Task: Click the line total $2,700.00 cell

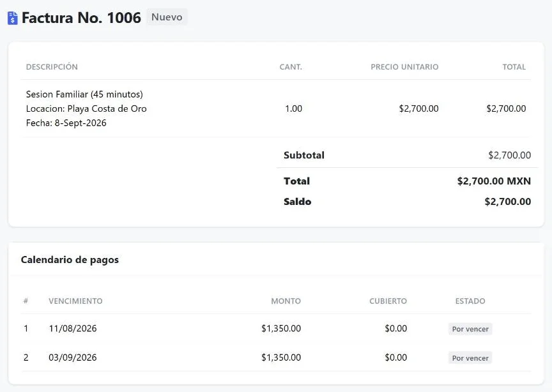Action: (506, 109)
